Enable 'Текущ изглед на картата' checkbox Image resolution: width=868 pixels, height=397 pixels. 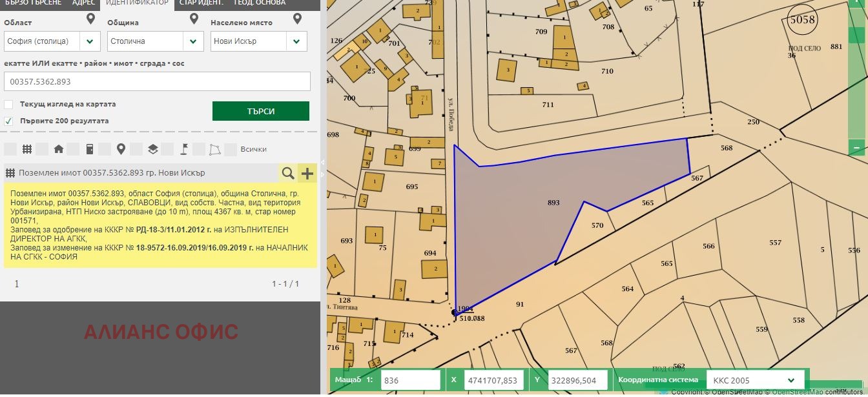(8, 105)
